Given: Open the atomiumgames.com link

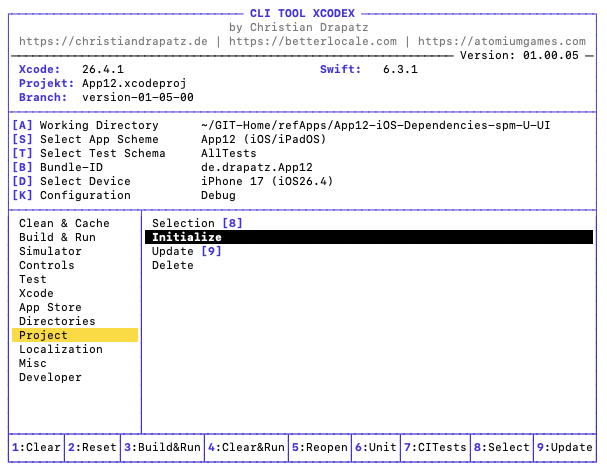Looking at the screenshot, I should [x=502, y=41].
